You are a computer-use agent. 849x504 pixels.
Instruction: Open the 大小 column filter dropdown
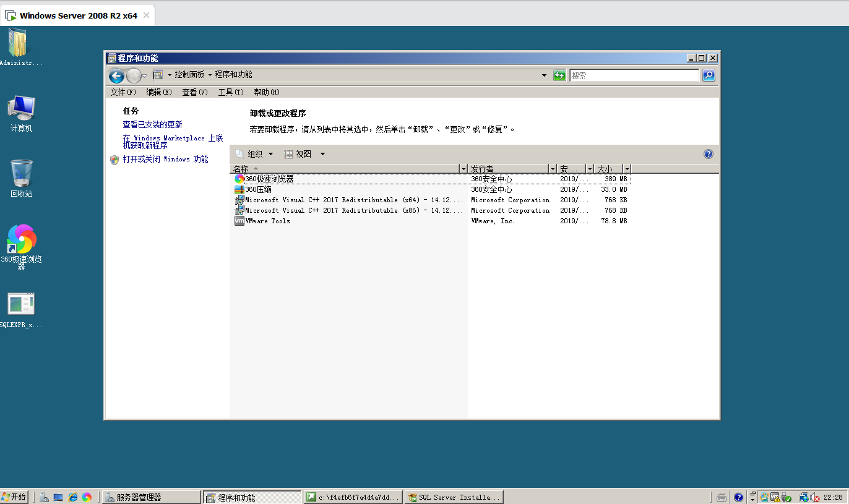(627, 169)
